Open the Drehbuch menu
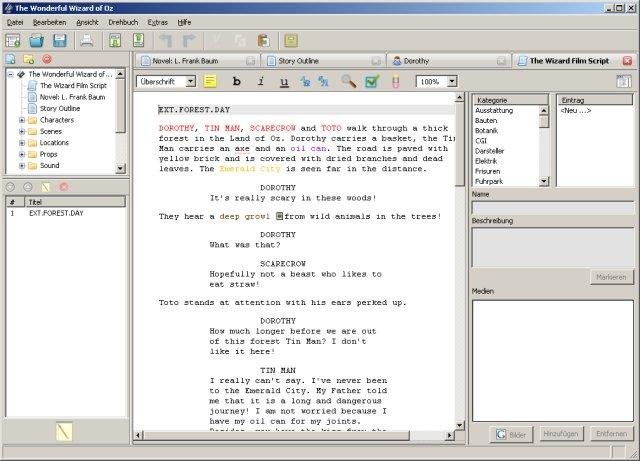Screen dimensions: 640x461 123,22
